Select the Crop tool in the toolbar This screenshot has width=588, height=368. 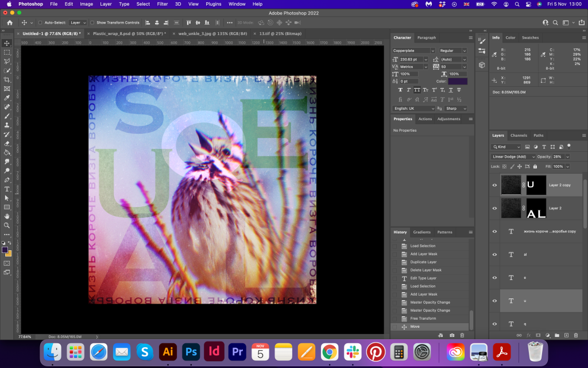coord(7,79)
